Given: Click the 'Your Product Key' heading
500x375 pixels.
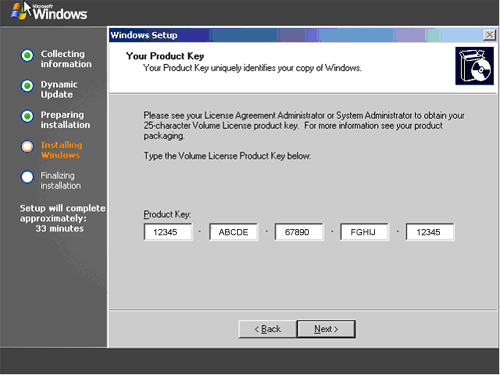Looking at the screenshot, I should pos(165,56).
